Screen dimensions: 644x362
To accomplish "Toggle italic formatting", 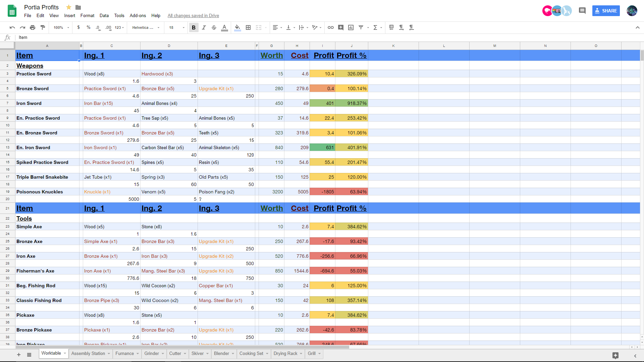I will [x=204, y=27].
